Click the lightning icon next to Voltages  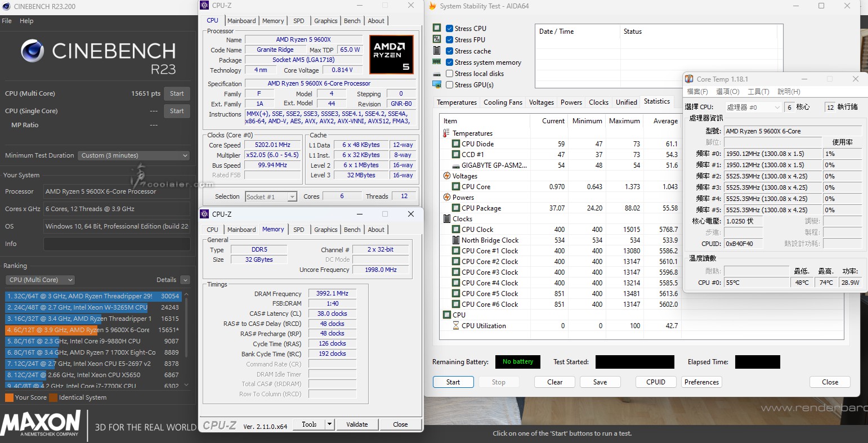(448, 176)
